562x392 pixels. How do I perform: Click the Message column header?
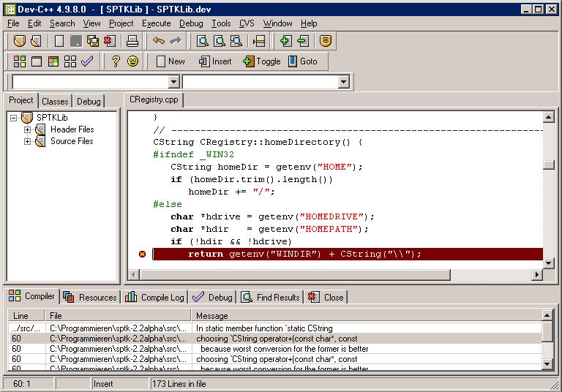tap(367, 316)
